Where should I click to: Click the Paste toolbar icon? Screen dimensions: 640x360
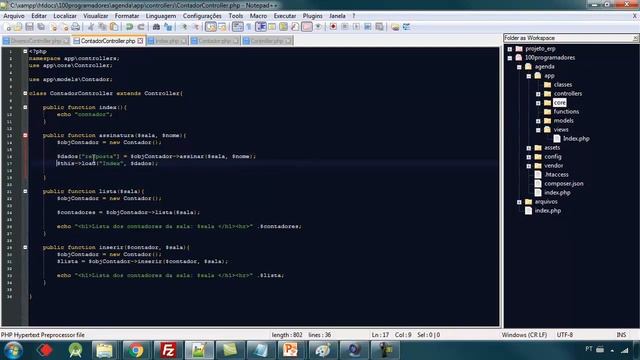point(114,27)
